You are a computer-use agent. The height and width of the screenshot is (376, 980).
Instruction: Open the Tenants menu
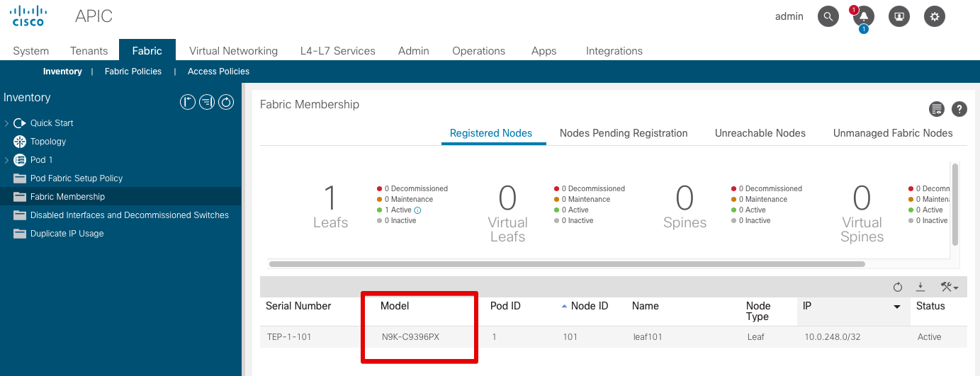[89, 51]
